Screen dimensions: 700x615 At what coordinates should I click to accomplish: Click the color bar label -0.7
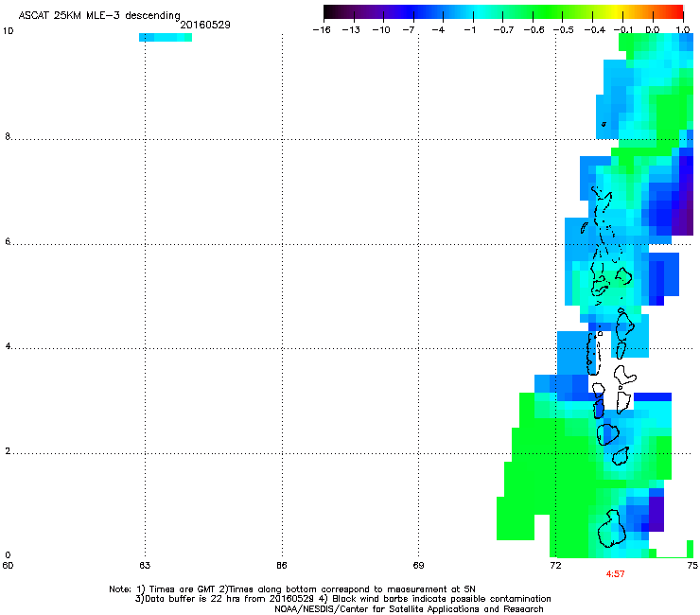click(503, 30)
